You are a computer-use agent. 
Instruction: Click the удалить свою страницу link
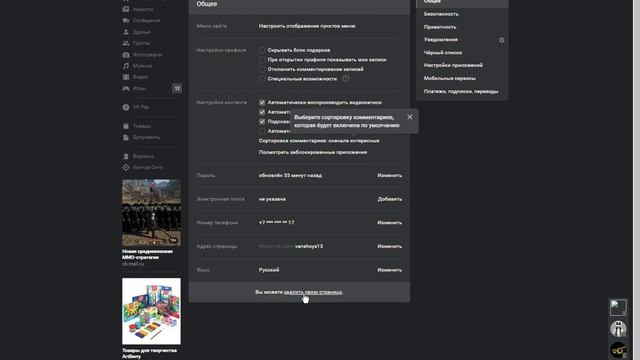click(313, 292)
